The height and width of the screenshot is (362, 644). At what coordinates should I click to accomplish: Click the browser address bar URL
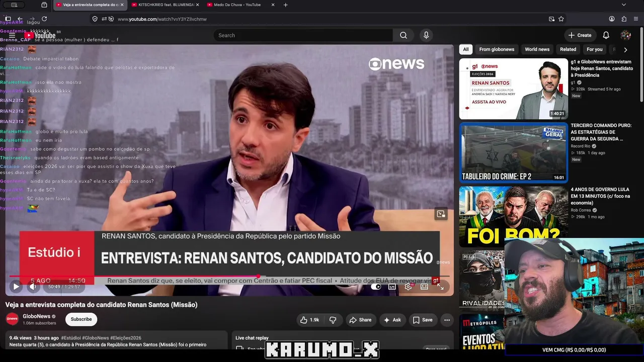pyautogui.click(x=162, y=19)
